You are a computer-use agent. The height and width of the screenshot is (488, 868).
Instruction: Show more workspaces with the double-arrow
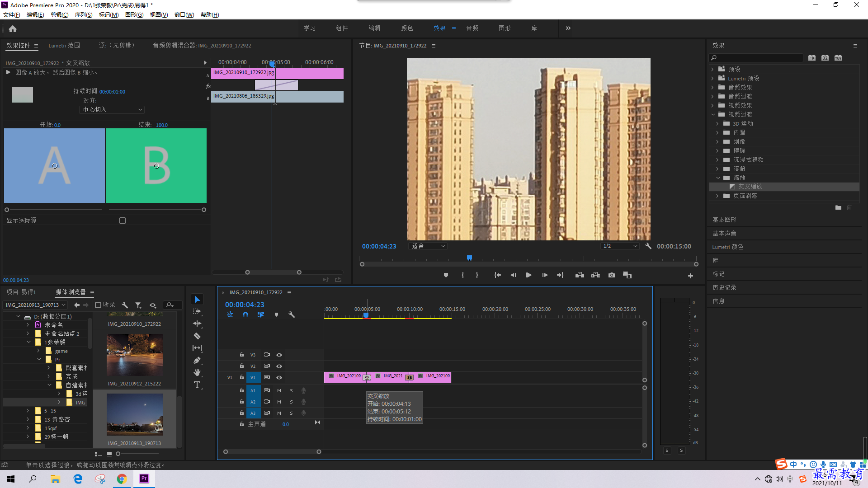tap(568, 28)
